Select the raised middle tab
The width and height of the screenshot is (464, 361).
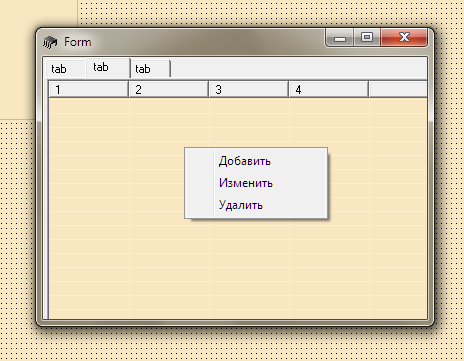coord(108,68)
